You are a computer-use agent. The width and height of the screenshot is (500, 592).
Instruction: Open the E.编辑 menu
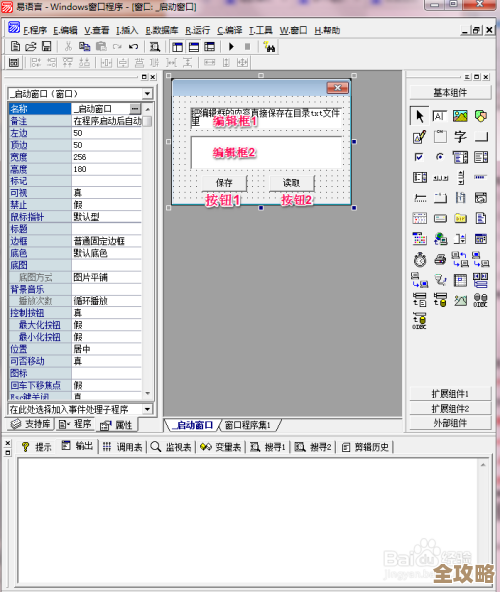point(65,31)
